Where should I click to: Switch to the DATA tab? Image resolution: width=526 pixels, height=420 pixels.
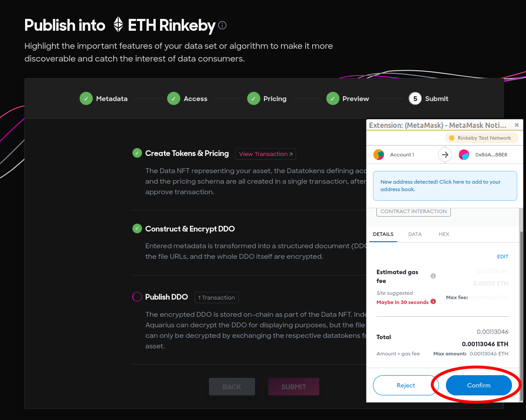point(415,234)
